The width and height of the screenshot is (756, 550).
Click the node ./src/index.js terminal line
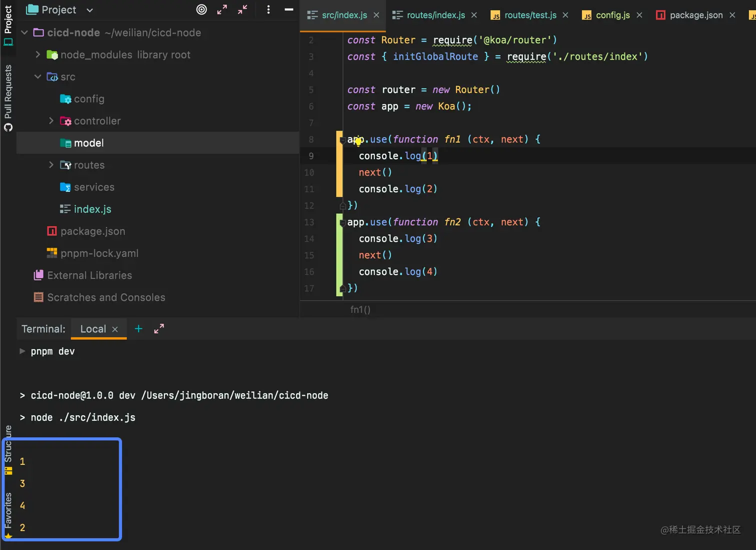pyautogui.click(x=83, y=417)
